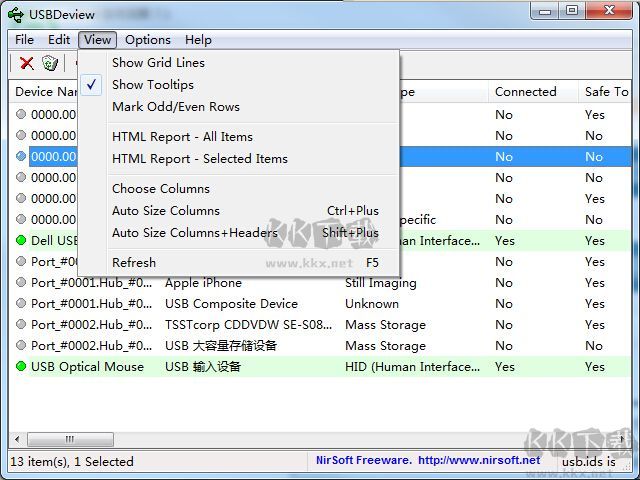This screenshot has width=640, height=480.
Task: Click the blue status dot of the selected row
Action: [x=21, y=156]
